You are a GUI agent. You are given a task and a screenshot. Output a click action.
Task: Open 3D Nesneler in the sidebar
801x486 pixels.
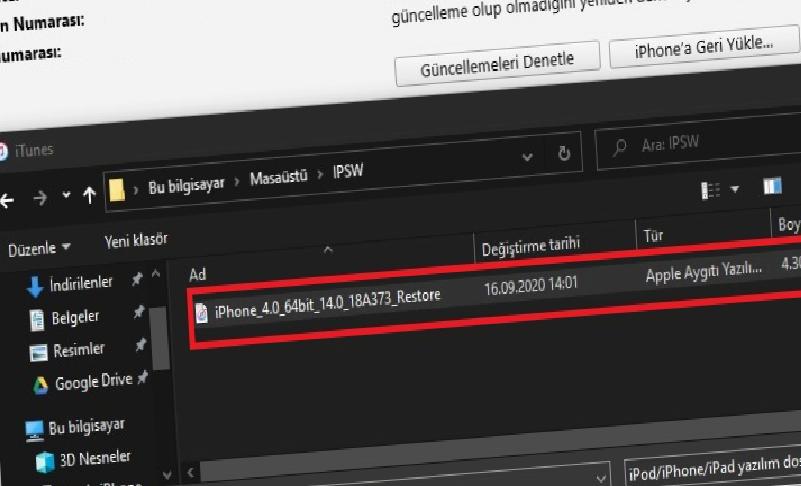pos(95,458)
